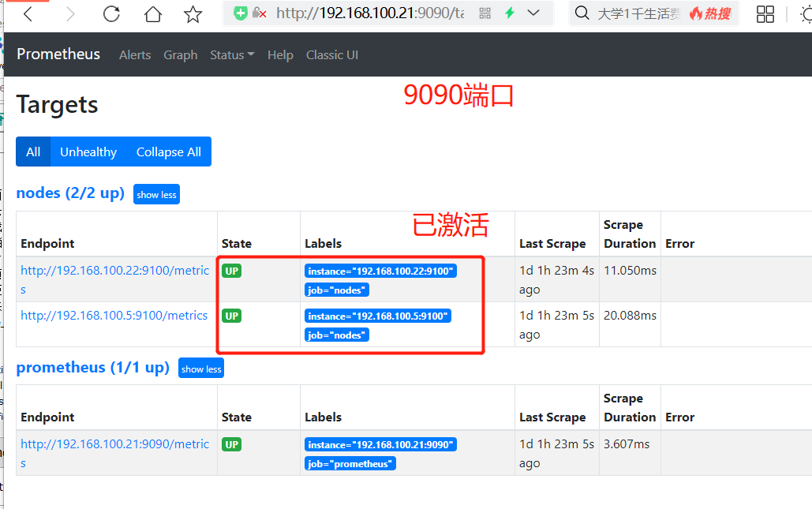Open the 192.168.100.5:9100 metrics endpoint link
The height and width of the screenshot is (509, 812).
(x=114, y=316)
